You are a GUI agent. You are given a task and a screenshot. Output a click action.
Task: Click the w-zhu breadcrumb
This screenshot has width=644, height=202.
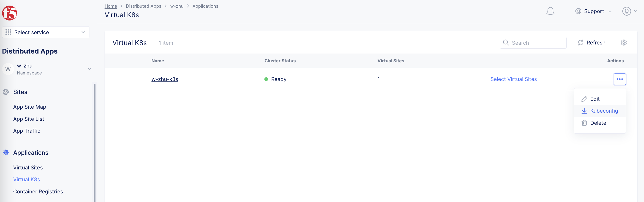click(177, 6)
